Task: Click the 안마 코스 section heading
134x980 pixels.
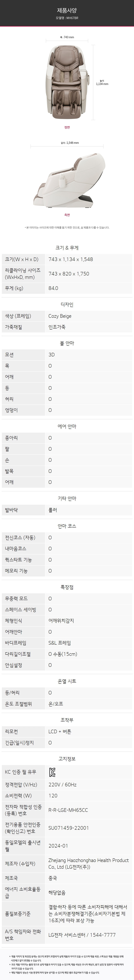Action: (x=67, y=526)
